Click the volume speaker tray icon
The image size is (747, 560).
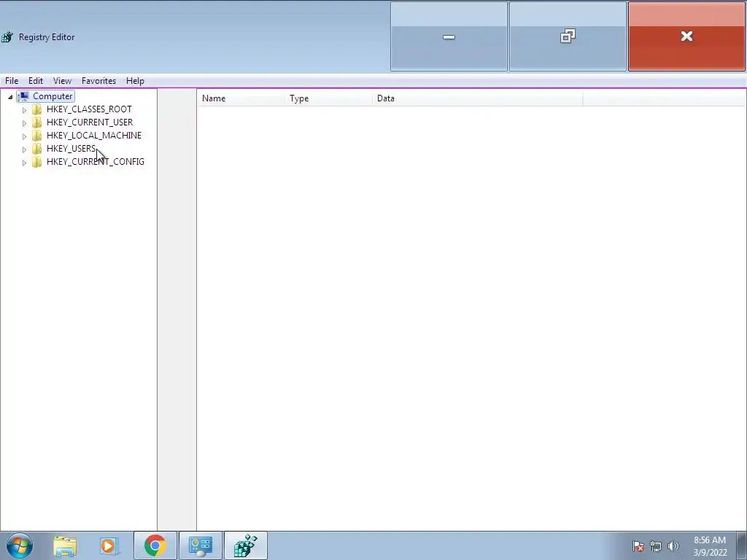click(673, 546)
